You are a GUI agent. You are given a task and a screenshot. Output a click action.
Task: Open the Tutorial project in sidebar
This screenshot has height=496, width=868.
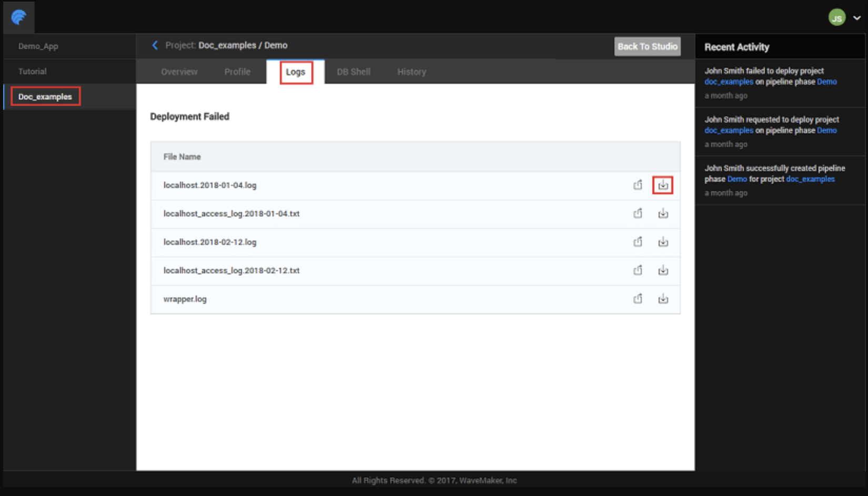[x=32, y=72]
